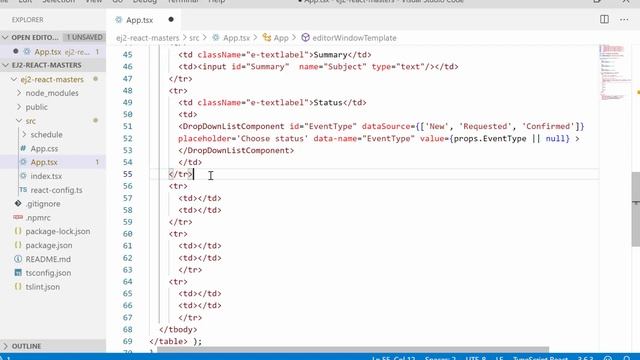Click the vertical editor scrollbar
640x360 pixels.
[x=636, y=209]
